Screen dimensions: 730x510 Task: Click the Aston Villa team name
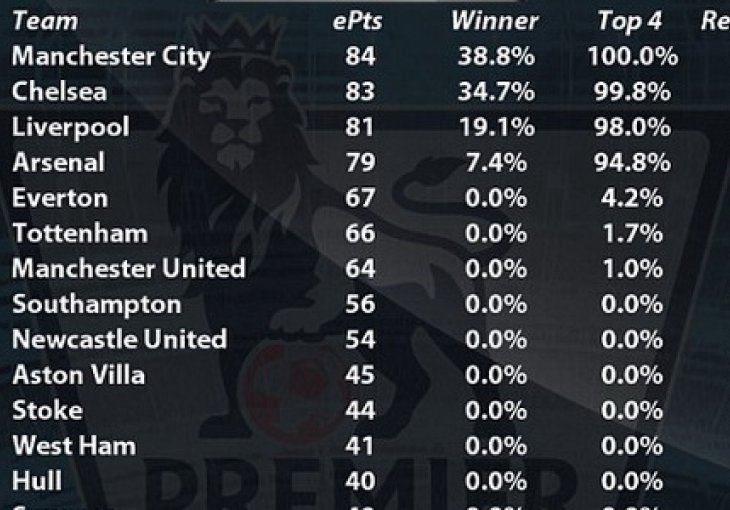79,375
